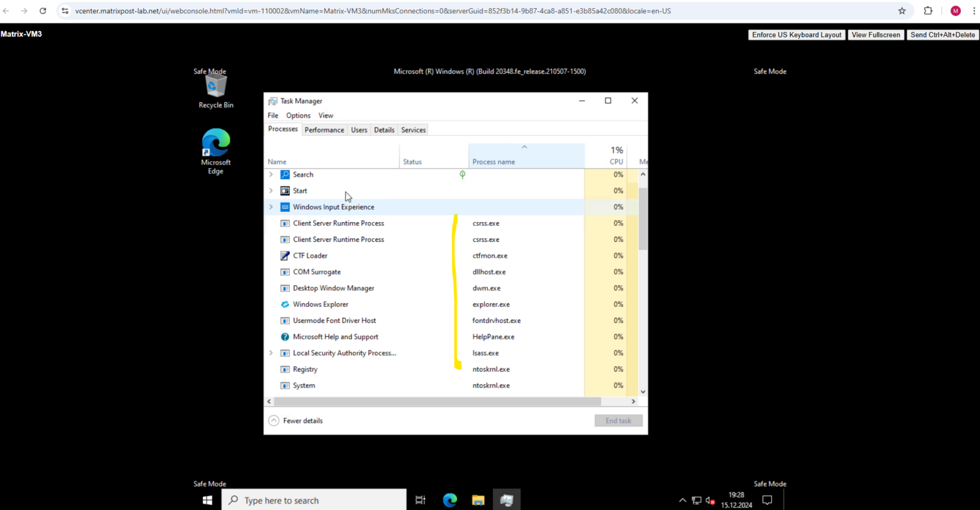Click the Enforce US Keyboard Layout button

796,35
